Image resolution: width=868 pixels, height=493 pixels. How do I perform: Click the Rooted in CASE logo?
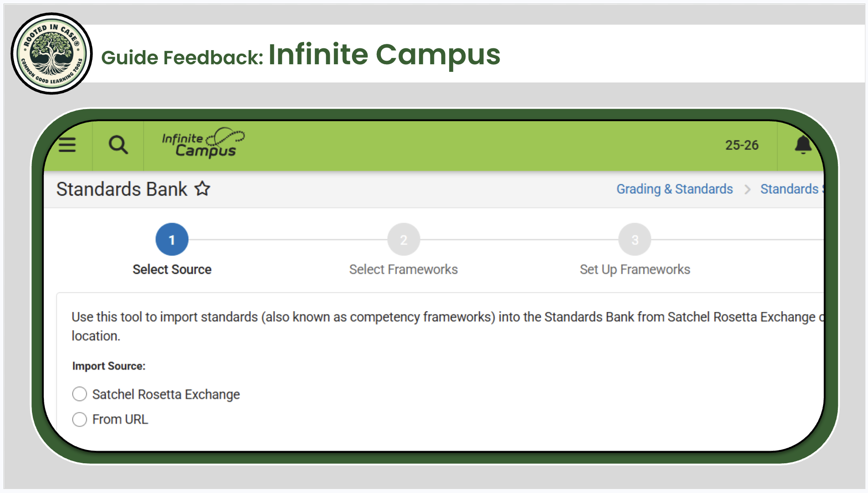click(52, 54)
